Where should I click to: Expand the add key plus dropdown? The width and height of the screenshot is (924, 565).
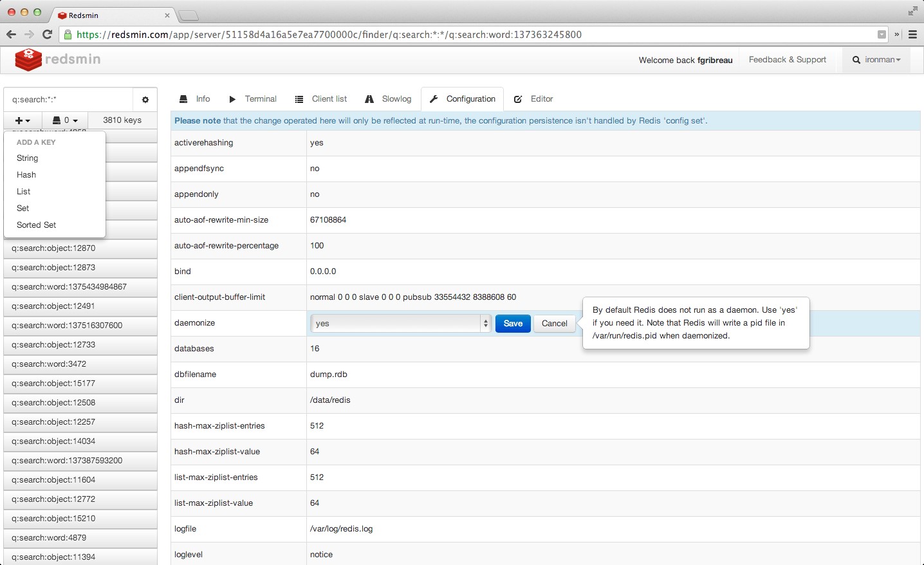pos(23,120)
